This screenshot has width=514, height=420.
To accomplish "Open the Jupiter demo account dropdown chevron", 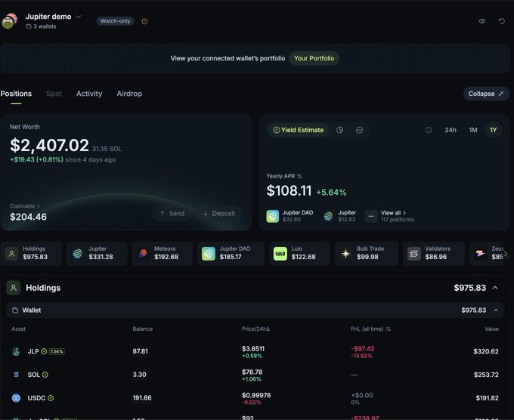I will coord(79,17).
